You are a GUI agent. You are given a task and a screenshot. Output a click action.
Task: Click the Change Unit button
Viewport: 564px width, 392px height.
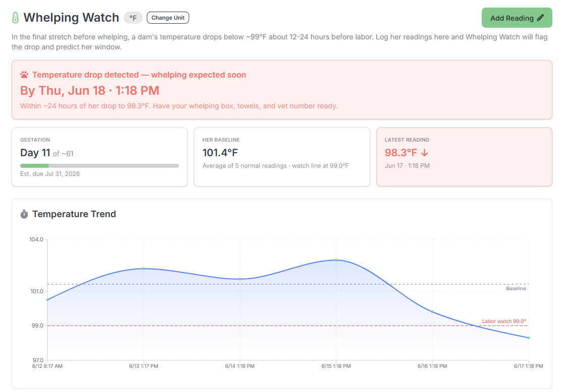tap(168, 18)
